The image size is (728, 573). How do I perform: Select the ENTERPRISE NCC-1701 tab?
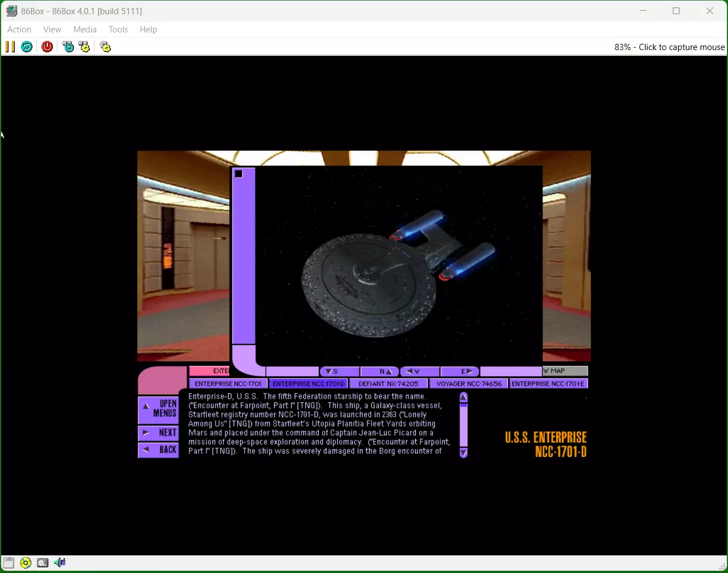[228, 384]
